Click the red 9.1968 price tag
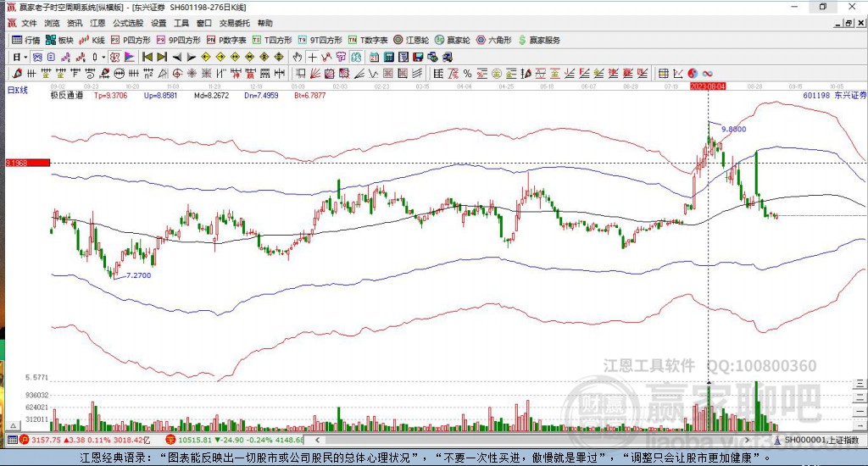The height and width of the screenshot is (466, 868). pyautogui.click(x=28, y=163)
